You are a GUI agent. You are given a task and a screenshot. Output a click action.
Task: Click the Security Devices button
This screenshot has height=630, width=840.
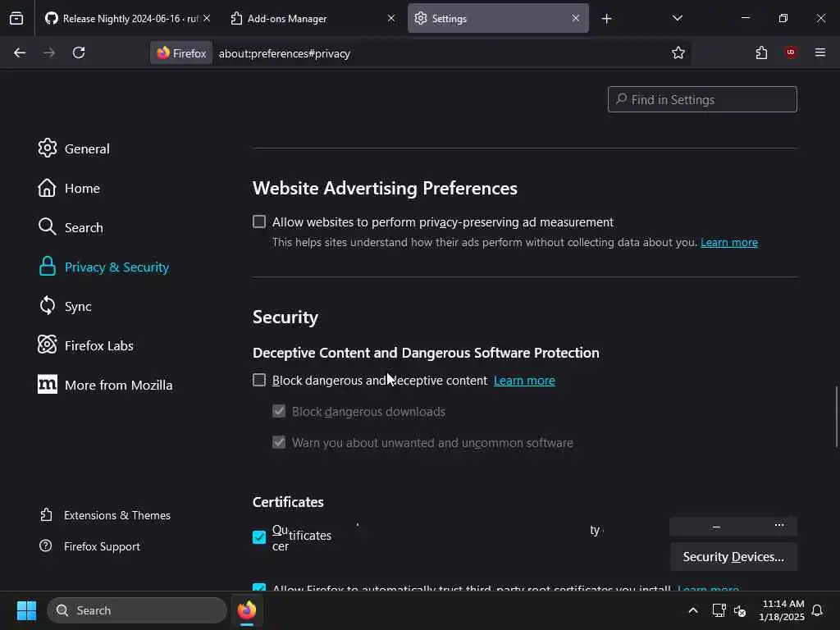coord(733,557)
